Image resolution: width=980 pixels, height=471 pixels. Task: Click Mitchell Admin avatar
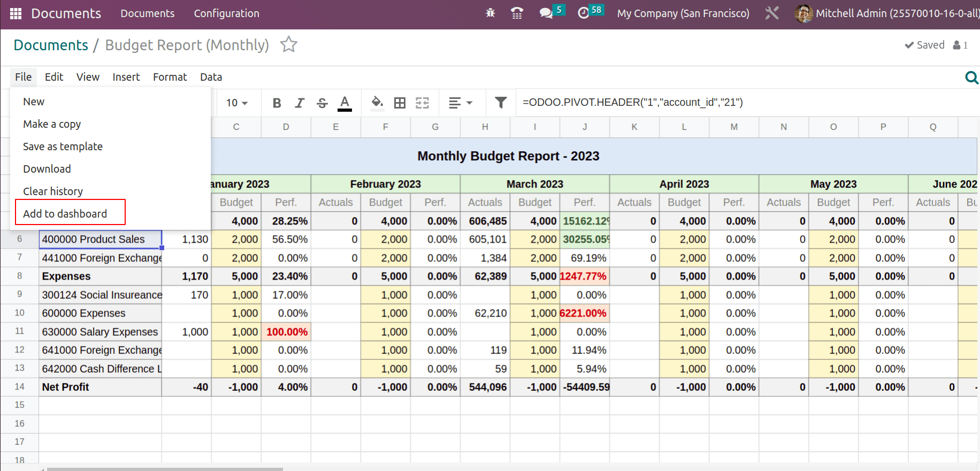tap(803, 13)
